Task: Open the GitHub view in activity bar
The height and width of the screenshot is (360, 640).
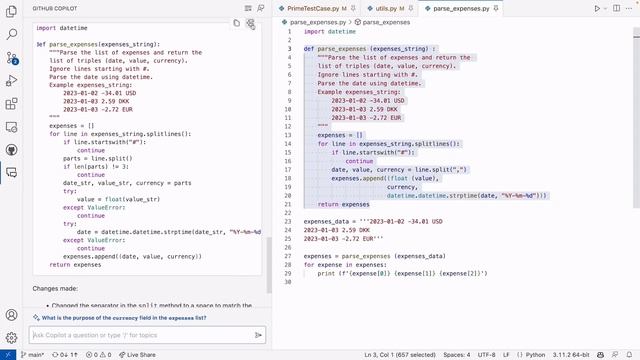Action: click(11, 150)
